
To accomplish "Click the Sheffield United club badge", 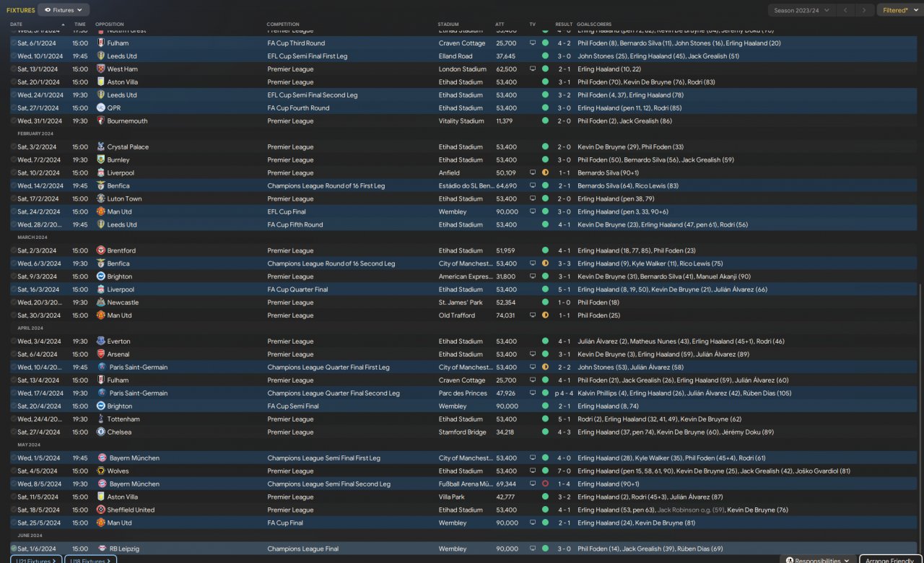I will click(100, 510).
